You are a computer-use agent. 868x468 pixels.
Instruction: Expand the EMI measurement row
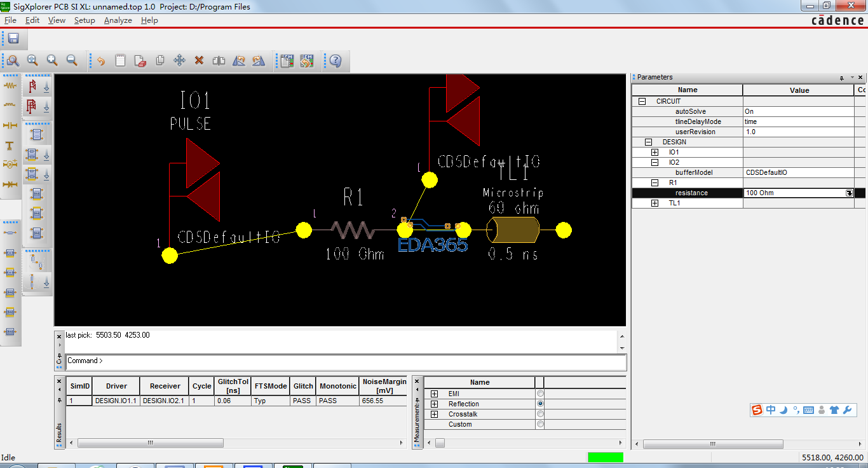[x=435, y=394]
